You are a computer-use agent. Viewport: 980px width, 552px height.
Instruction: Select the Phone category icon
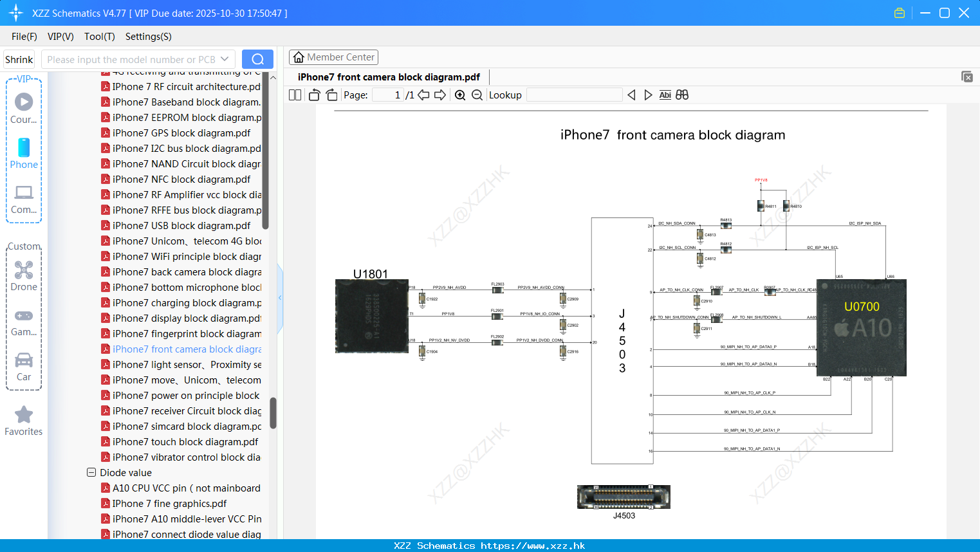pos(24,154)
